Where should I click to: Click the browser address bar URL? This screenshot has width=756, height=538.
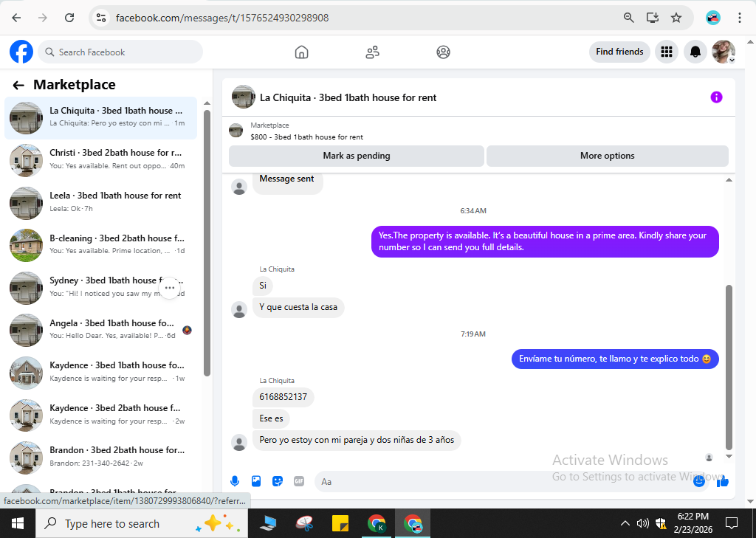point(222,18)
